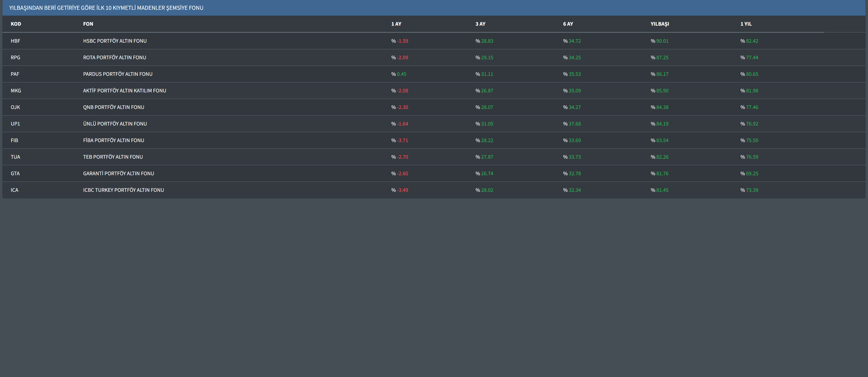868x377 pixels.
Task: Sort by the 1 AY column header
Action: [396, 24]
